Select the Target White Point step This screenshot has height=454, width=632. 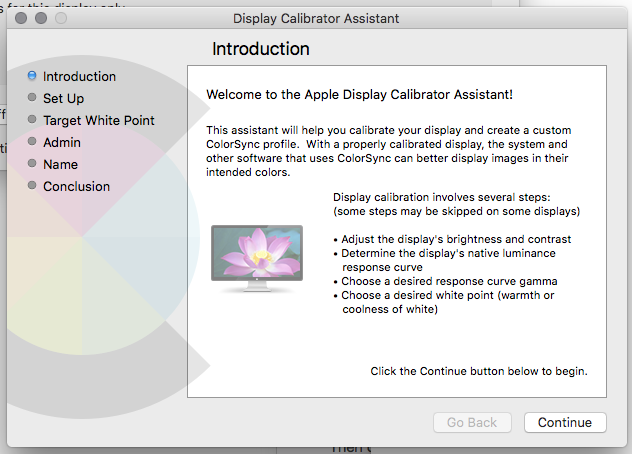point(99,120)
